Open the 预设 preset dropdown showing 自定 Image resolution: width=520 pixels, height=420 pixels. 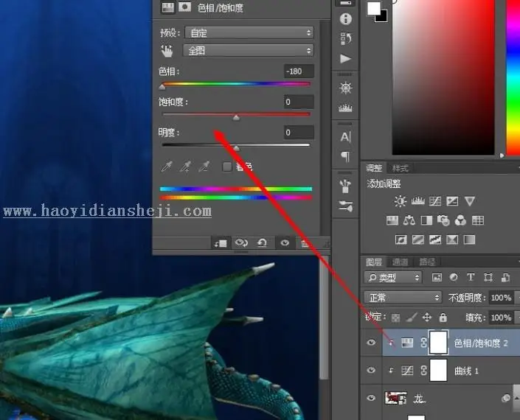[249, 33]
